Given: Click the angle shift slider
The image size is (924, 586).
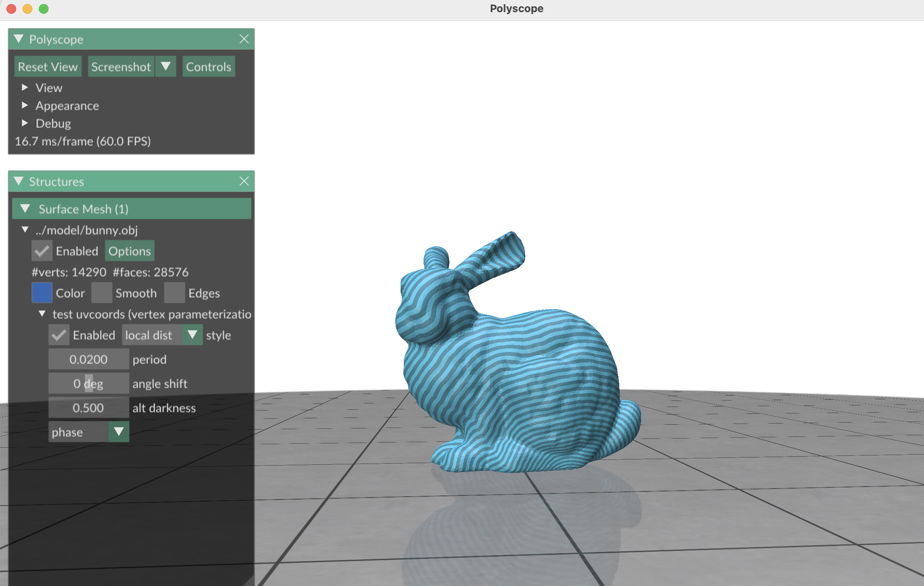Looking at the screenshot, I should coord(89,384).
